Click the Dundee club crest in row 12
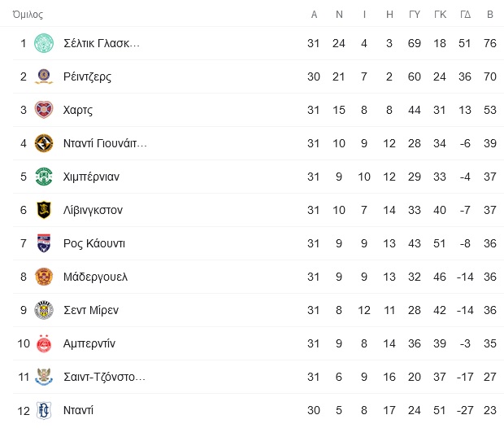 (x=44, y=410)
